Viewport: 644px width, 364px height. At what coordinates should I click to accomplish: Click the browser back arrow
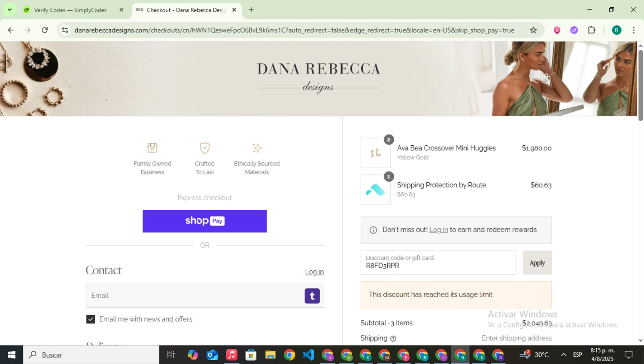pos(11,30)
